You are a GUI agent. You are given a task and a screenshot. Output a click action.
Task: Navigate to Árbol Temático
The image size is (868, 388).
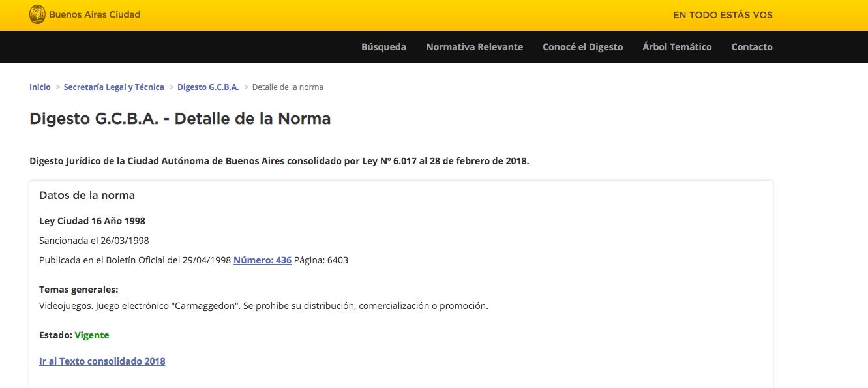[677, 47]
